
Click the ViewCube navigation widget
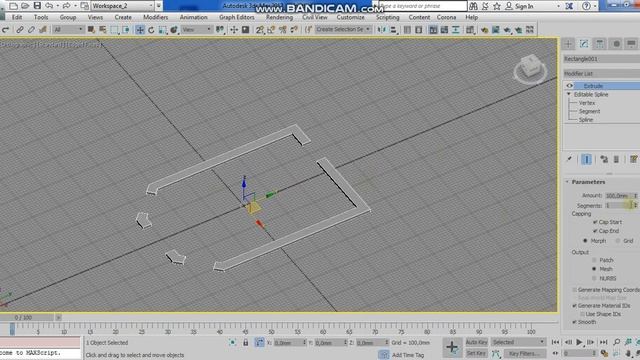pyautogui.click(x=530, y=69)
